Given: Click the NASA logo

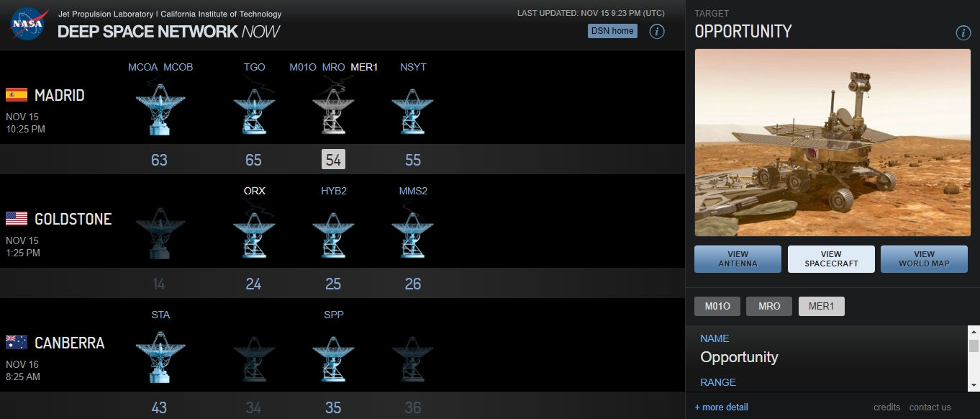Looking at the screenshot, I should point(27,24).
